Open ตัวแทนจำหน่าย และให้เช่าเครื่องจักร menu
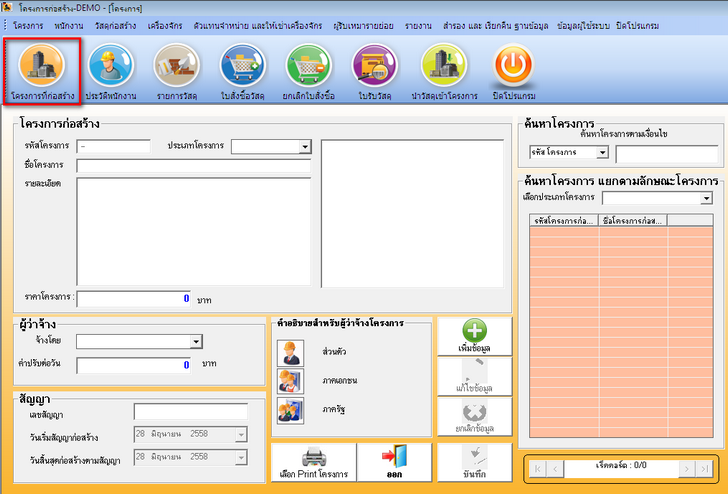 click(x=258, y=26)
